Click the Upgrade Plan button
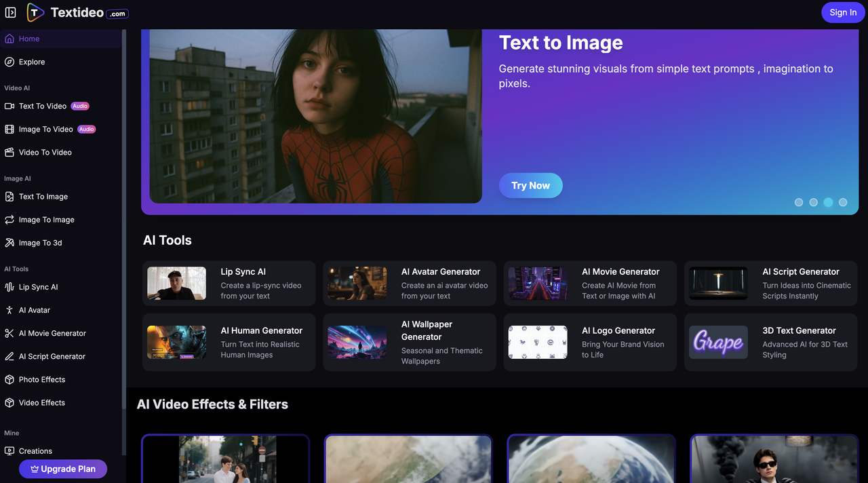This screenshot has height=483, width=868. coord(63,469)
